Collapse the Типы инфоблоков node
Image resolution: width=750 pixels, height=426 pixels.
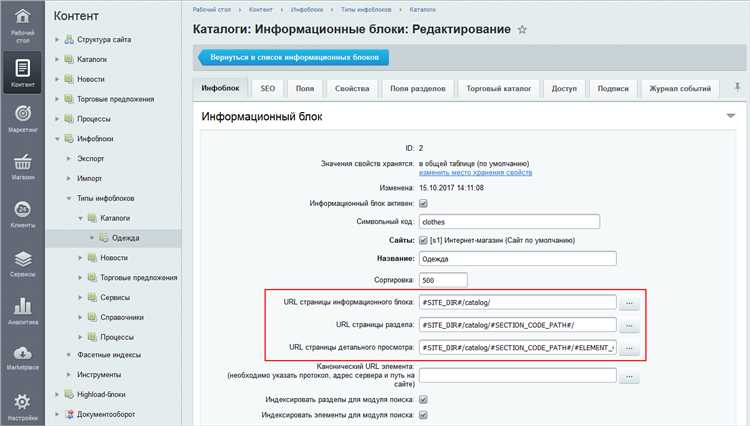68,198
